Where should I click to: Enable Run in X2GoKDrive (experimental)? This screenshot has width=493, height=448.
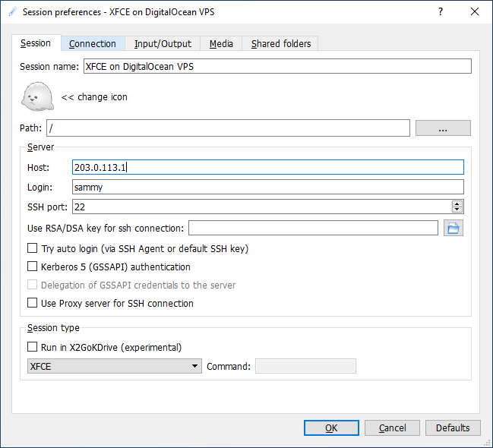pyautogui.click(x=32, y=347)
